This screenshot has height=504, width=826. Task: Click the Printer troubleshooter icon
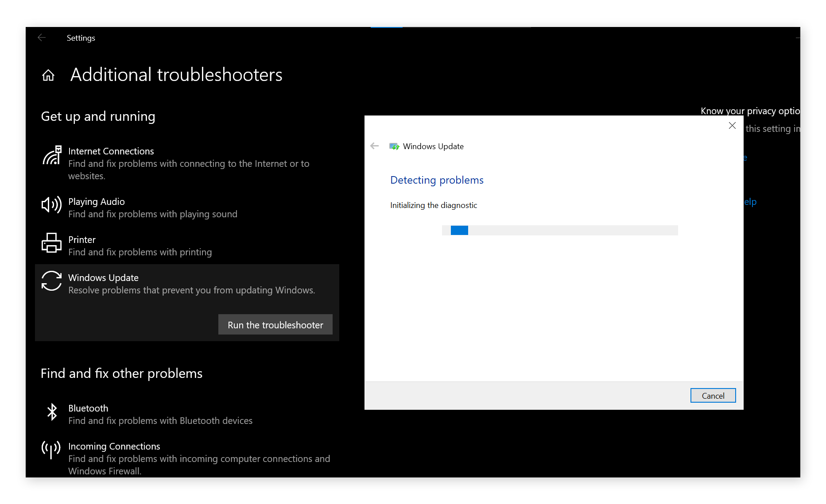pos(51,243)
